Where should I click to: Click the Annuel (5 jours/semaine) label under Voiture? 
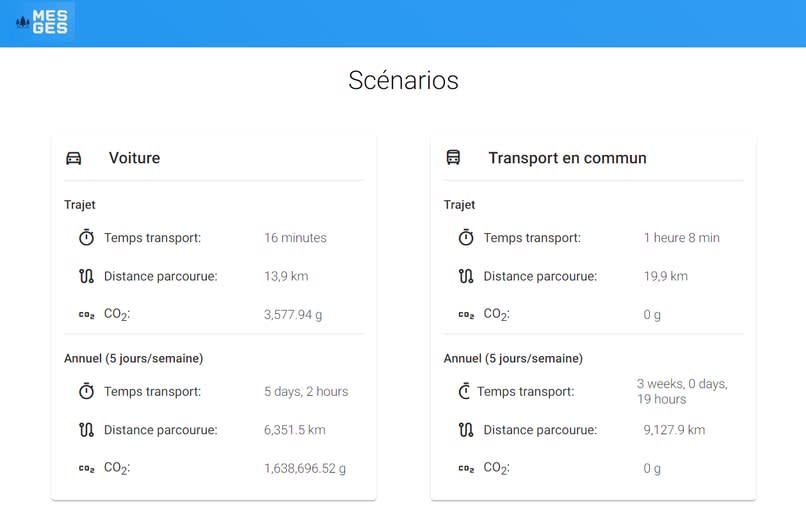pyautogui.click(x=134, y=358)
